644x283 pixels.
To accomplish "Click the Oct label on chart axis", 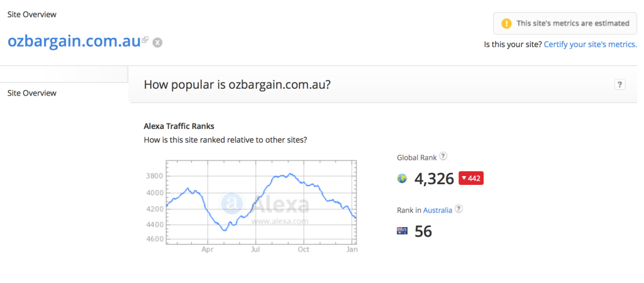I will 304,250.
